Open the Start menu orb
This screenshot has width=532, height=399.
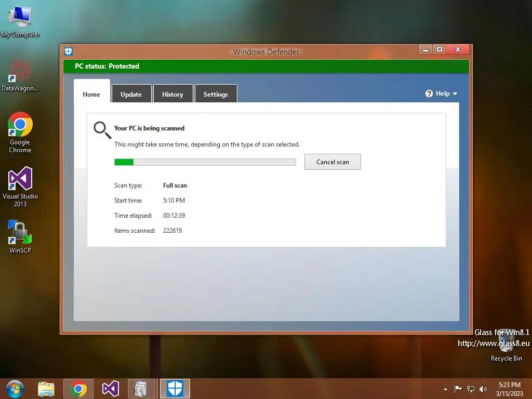15,389
